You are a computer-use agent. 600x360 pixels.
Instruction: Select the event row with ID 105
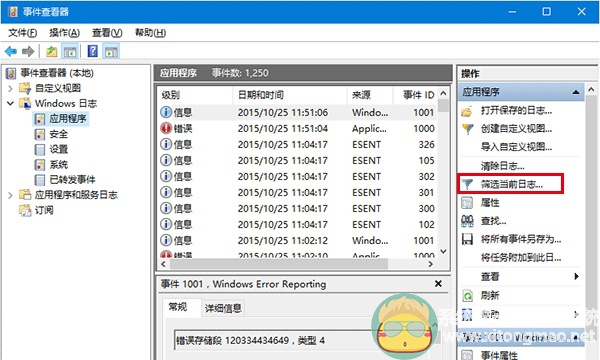(x=297, y=161)
